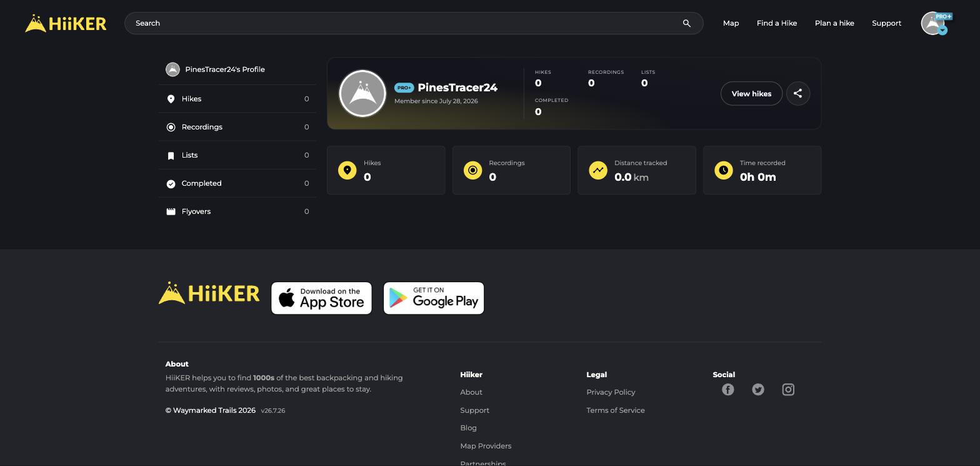980x466 pixels.
Task: Open the footer Blog link
Action: (468, 428)
